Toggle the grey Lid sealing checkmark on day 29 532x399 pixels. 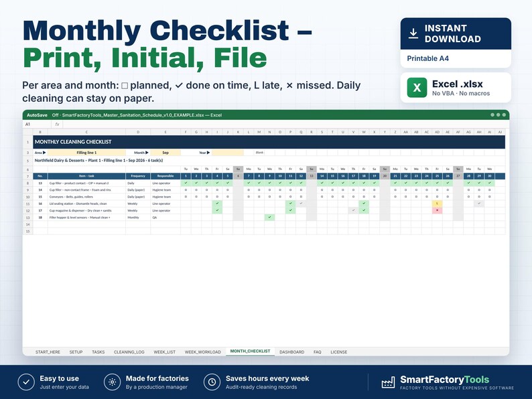[x=479, y=204]
